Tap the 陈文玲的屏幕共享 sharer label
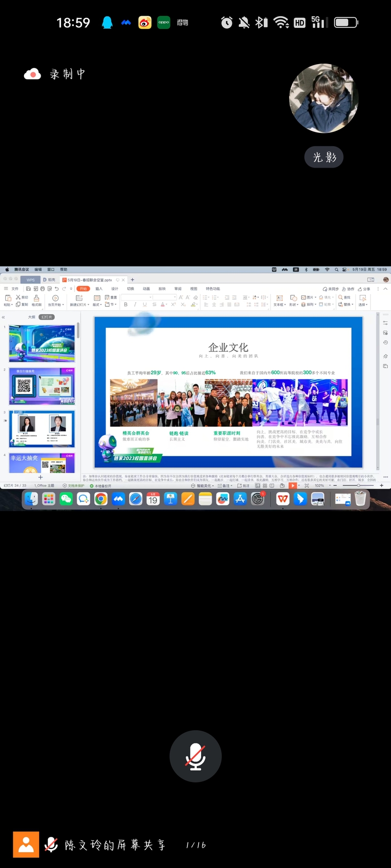 pyautogui.click(x=115, y=845)
